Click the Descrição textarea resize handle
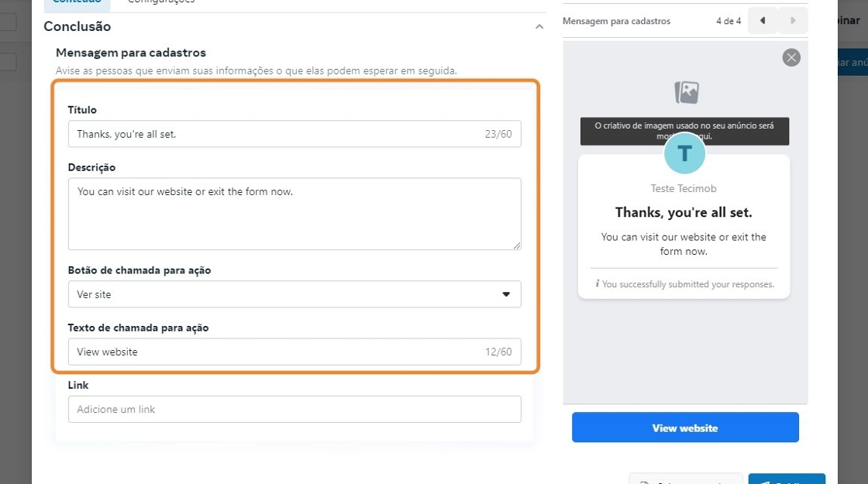 [x=517, y=245]
